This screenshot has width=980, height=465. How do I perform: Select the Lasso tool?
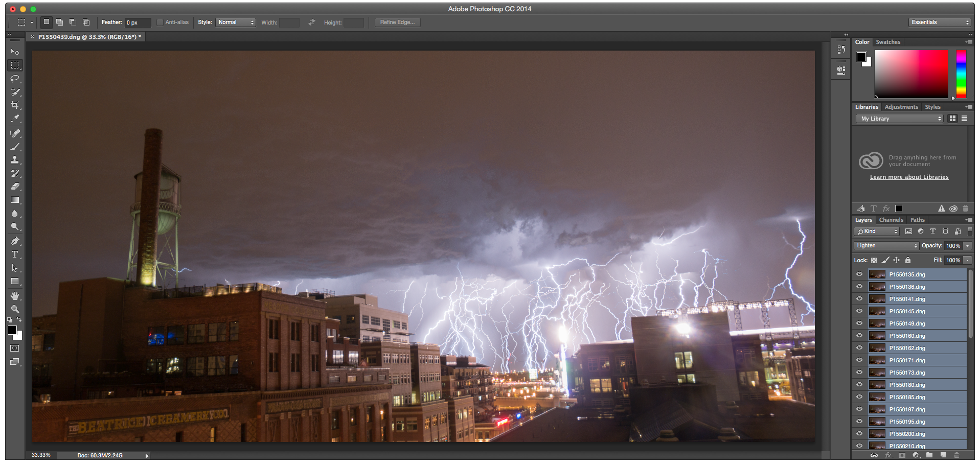coord(15,79)
